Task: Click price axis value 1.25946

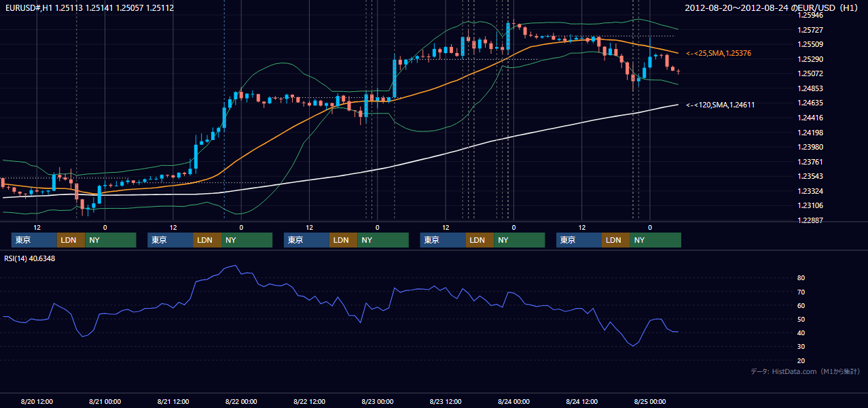Action: (x=811, y=15)
